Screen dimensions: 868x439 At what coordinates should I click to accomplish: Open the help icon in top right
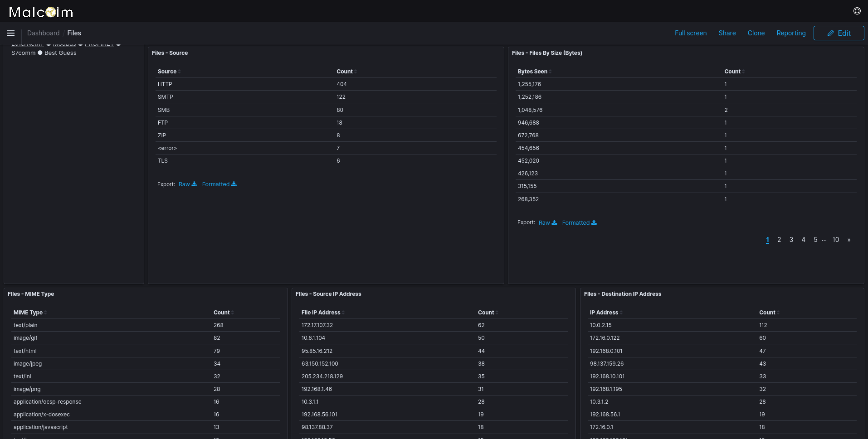[857, 11]
